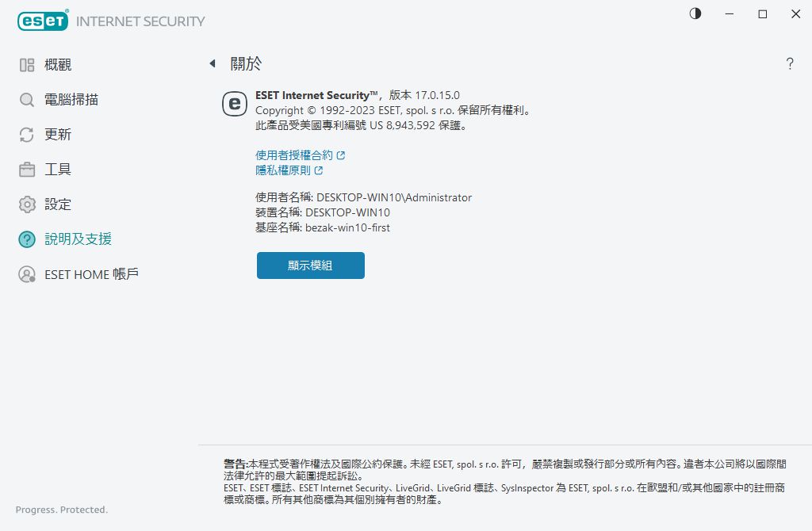This screenshot has width=812, height=531.
Task: Click the back arrow beside 關於
Action: coord(213,63)
